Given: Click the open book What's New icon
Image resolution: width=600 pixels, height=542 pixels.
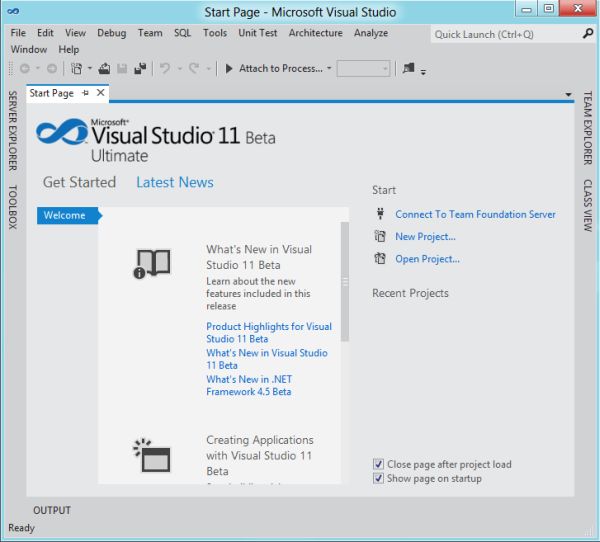Looking at the screenshot, I should 152,263.
